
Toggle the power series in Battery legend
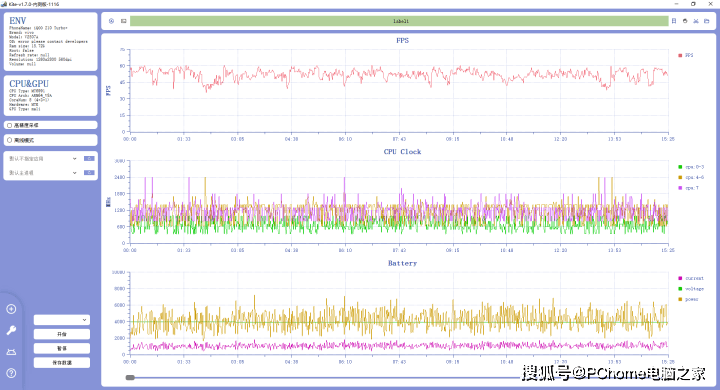click(x=688, y=300)
